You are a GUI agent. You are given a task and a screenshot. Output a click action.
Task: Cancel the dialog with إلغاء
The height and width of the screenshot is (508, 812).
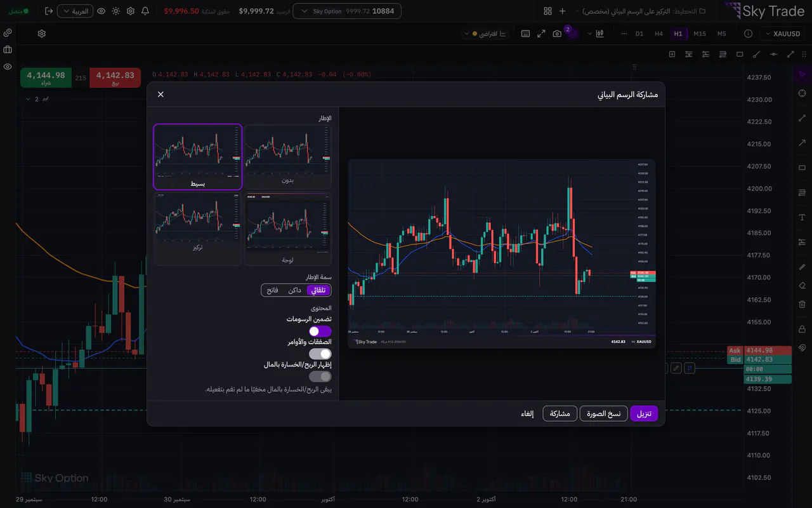[527, 413]
